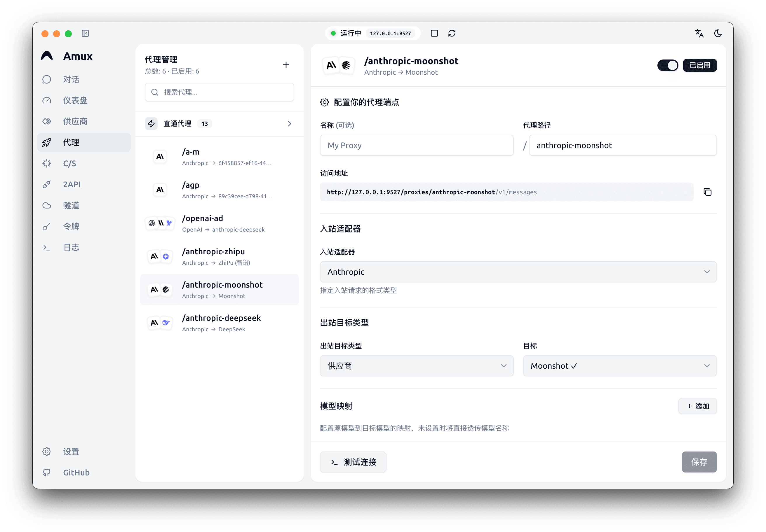Add a new proxy with plus icon
Viewport: 766px width, 532px height.
click(x=286, y=65)
